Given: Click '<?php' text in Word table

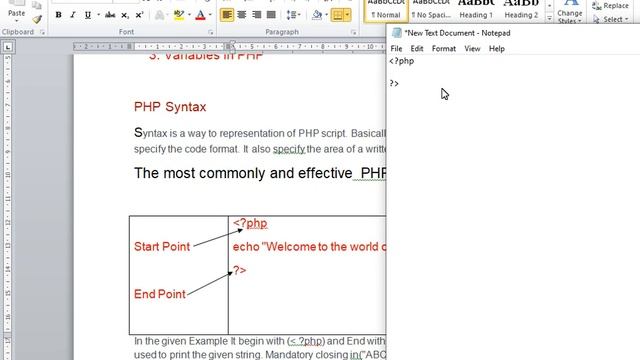Looking at the screenshot, I should click(x=250, y=223).
